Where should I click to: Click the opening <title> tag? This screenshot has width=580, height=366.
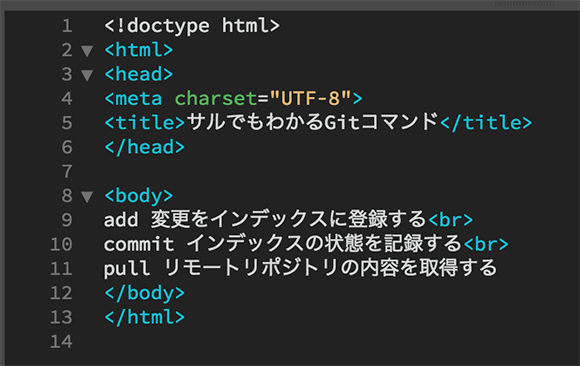click(144, 123)
